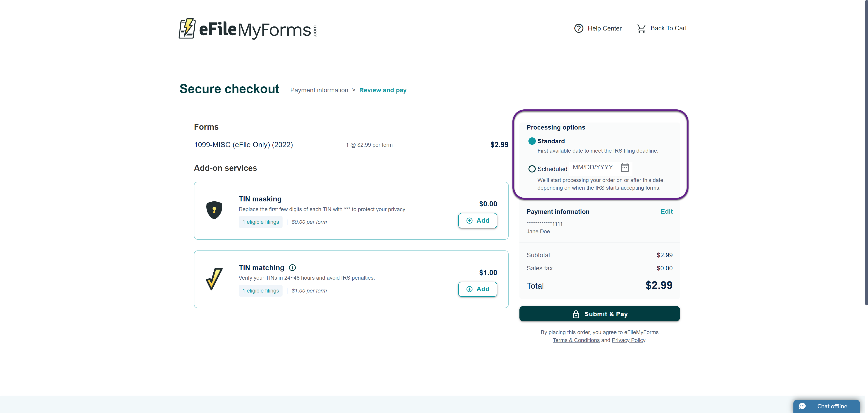868x413 pixels.
Task: Add the TIN masking service
Action: [477, 221]
